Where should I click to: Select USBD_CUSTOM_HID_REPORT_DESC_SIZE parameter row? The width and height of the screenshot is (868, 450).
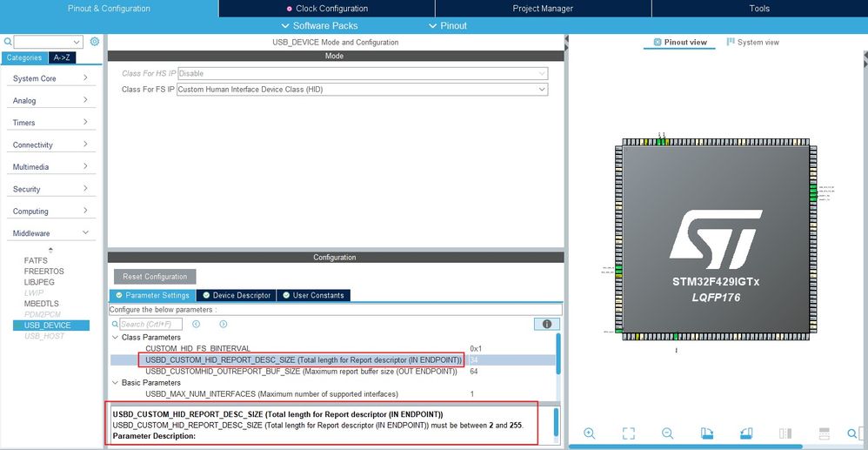(332, 360)
